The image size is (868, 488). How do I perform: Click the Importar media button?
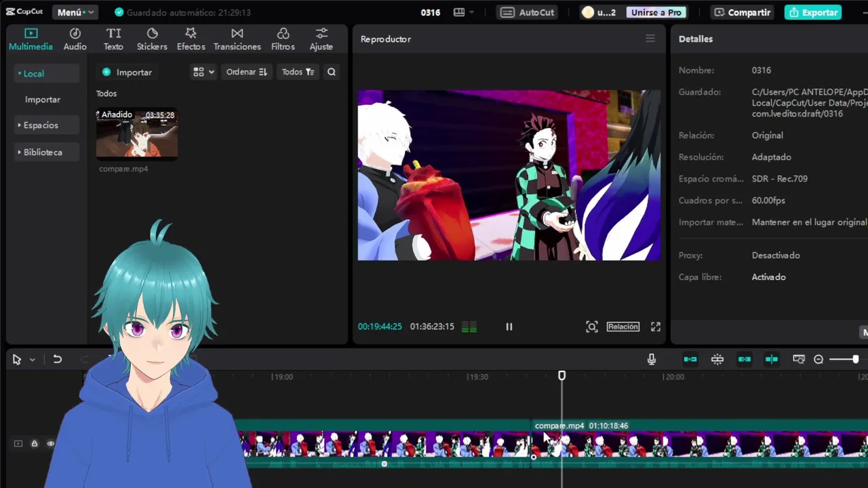(127, 73)
